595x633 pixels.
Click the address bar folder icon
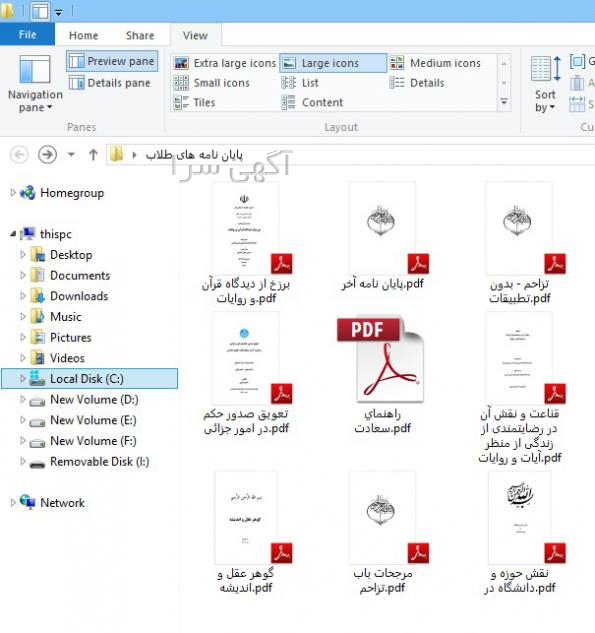point(117,154)
